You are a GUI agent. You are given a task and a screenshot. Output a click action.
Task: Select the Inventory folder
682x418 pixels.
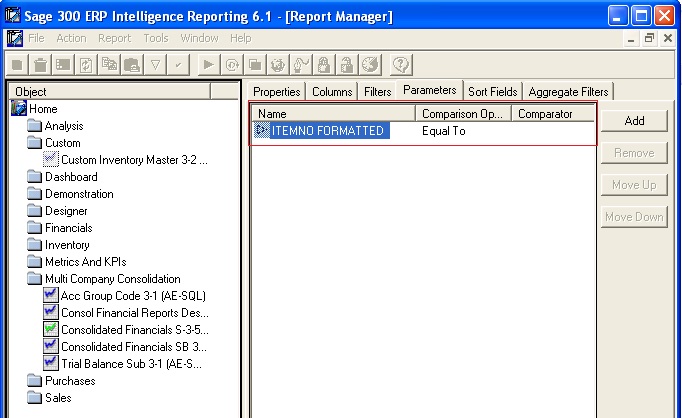click(67, 244)
